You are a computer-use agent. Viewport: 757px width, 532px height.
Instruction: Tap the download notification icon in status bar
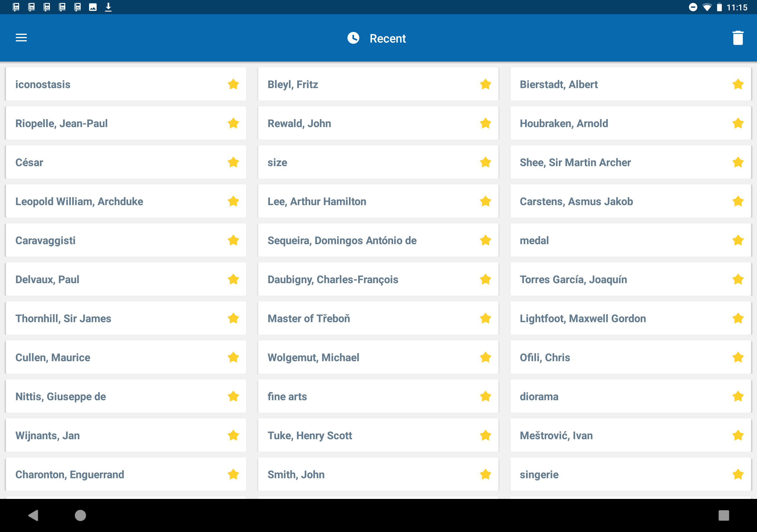point(108,7)
